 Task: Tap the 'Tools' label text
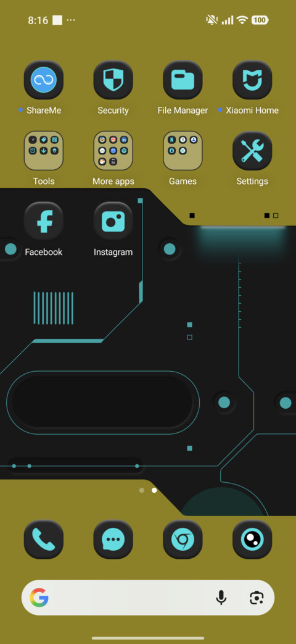coord(43,181)
